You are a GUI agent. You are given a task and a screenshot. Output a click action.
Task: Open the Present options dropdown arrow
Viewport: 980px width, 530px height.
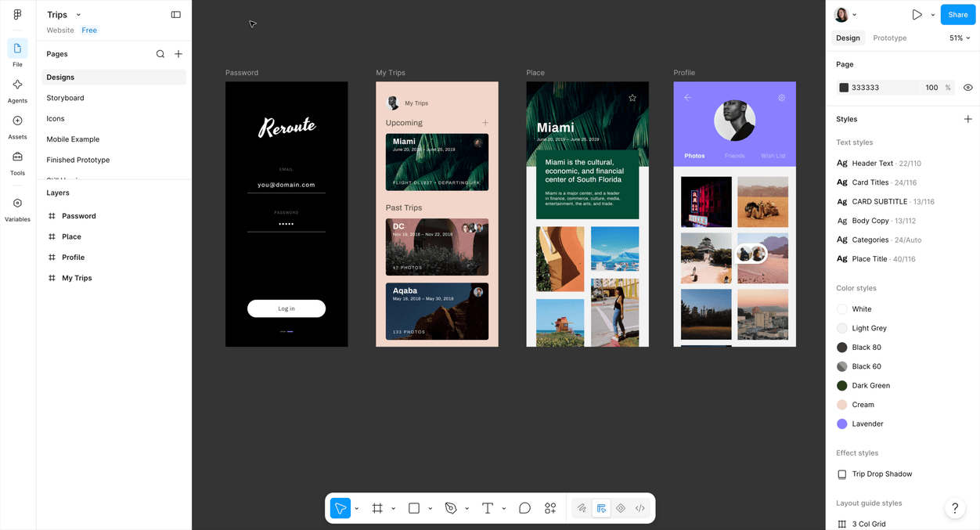(x=932, y=15)
